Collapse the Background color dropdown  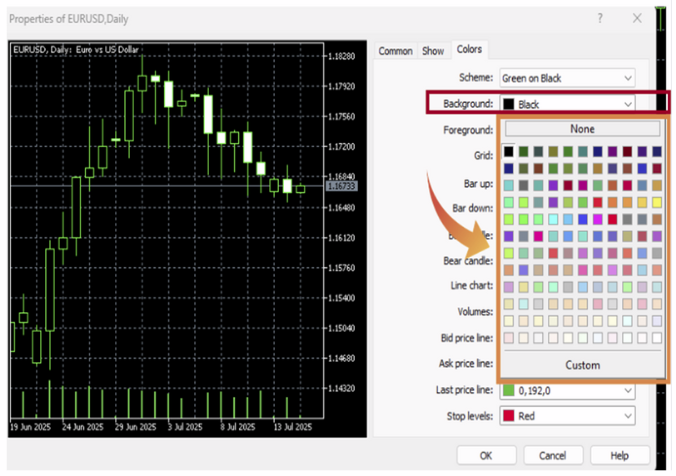pyautogui.click(x=627, y=104)
